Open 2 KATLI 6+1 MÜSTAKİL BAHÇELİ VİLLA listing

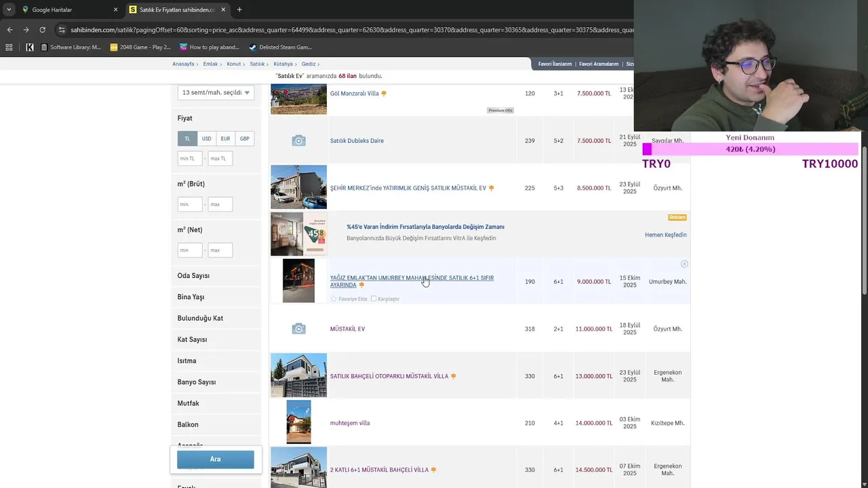(379, 470)
